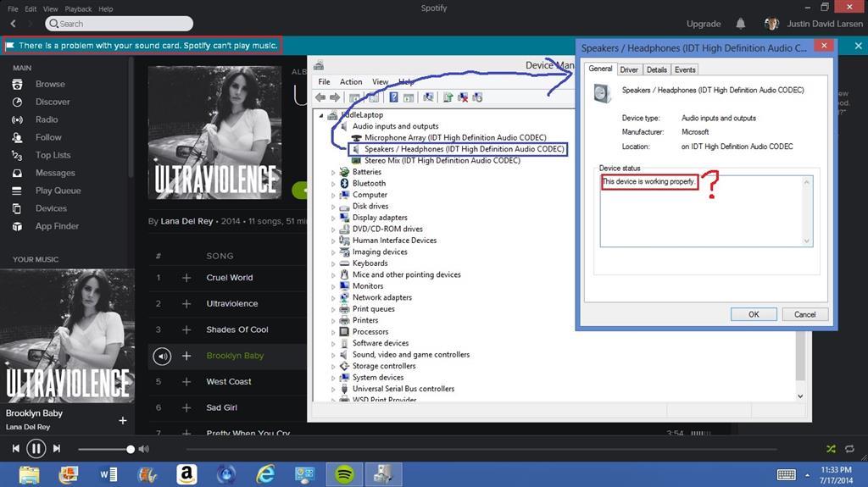Scan for hardware changes toolbar icon
The image size is (868, 487).
(428, 97)
